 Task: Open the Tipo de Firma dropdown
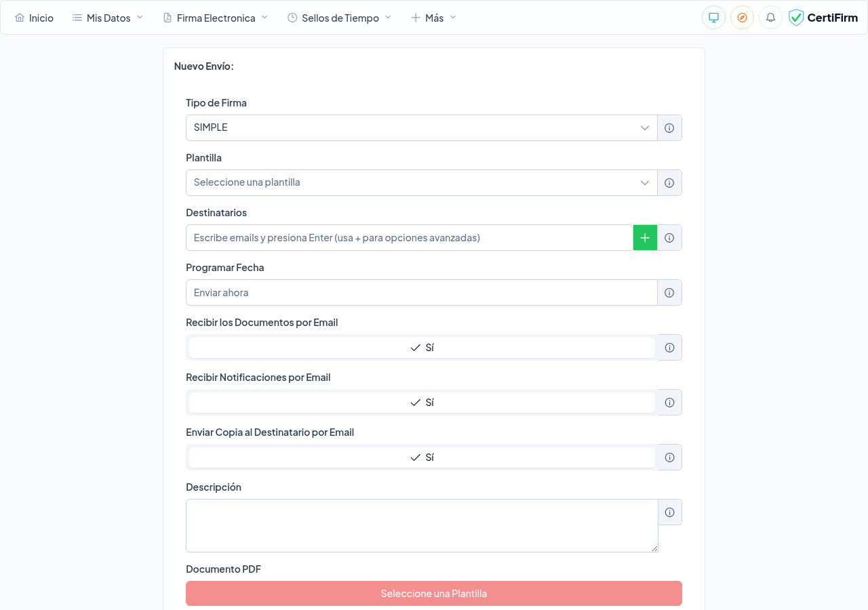(x=421, y=128)
